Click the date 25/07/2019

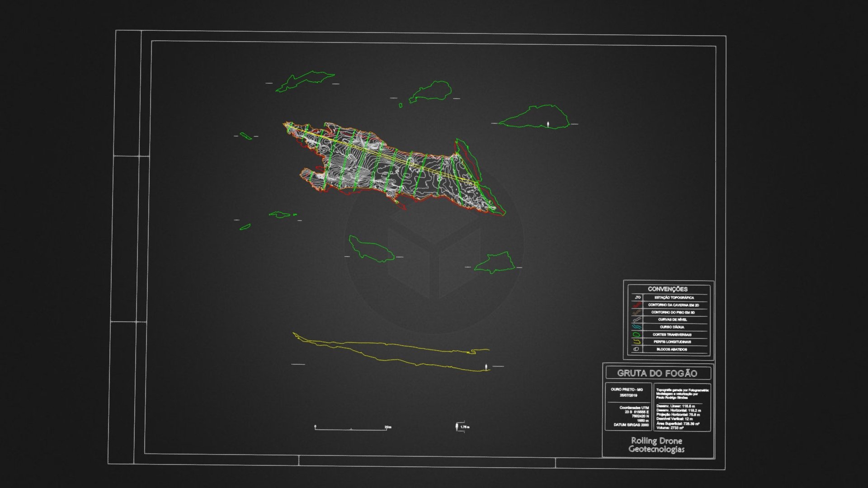pos(628,395)
